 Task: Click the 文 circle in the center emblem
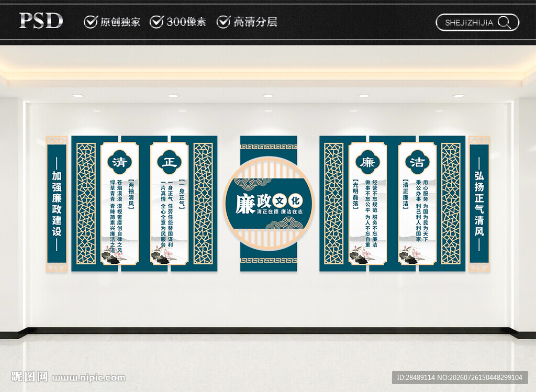point(281,200)
